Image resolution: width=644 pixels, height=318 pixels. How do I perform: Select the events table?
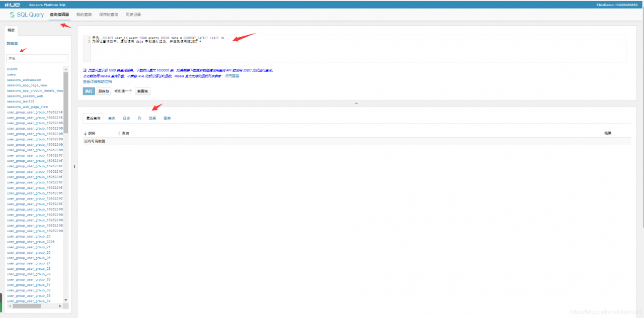click(12, 69)
